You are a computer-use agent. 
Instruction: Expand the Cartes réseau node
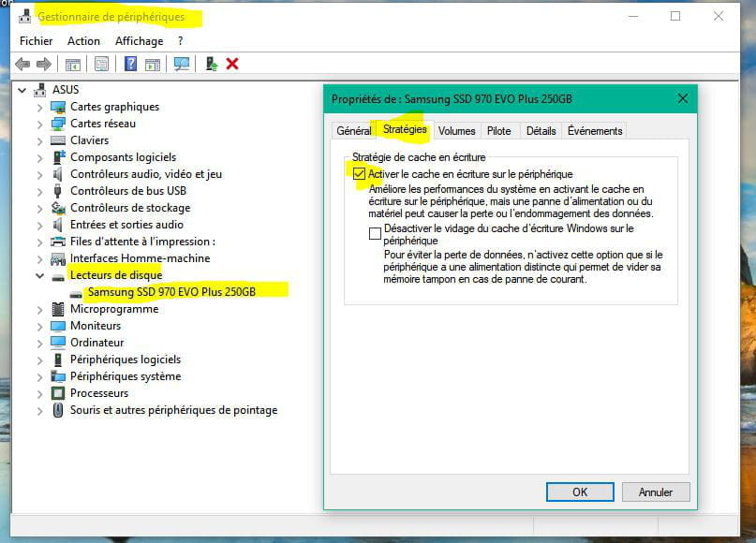point(39,125)
